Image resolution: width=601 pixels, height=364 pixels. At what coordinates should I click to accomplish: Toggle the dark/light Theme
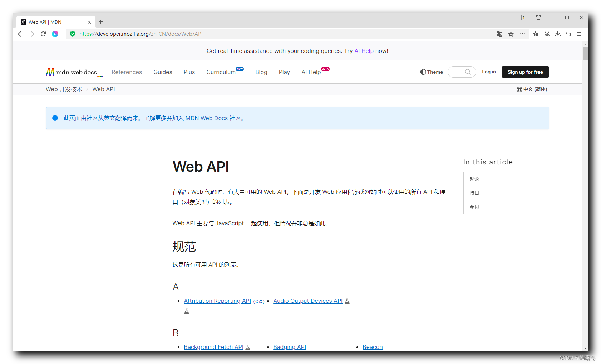coord(432,72)
